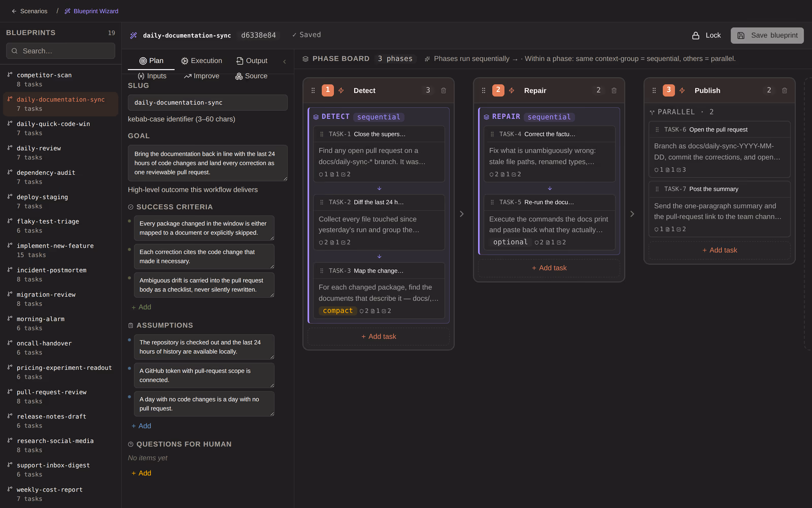The image size is (812, 508).
Task: Click the PARALLEL group branch icon
Action: [x=652, y=112]
